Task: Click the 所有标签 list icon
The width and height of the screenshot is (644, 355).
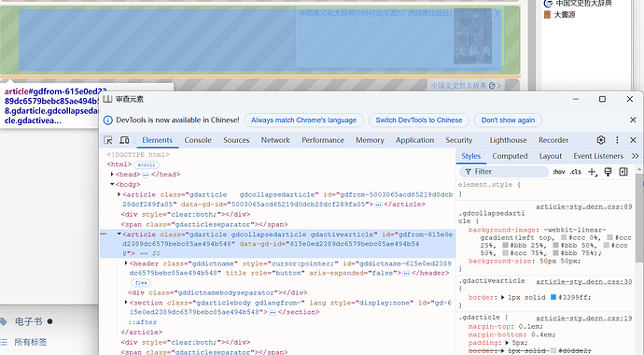Action: click(x=4, y=342)
